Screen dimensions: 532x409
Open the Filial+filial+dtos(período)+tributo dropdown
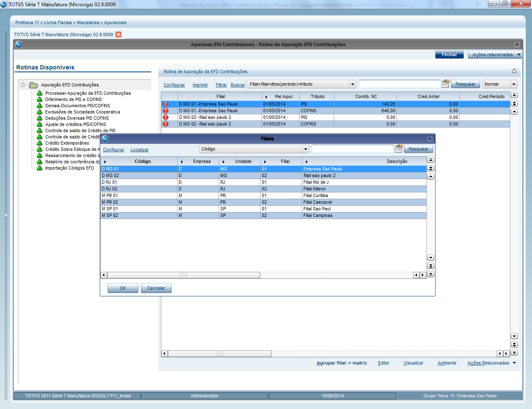click(x=352, y=84)
